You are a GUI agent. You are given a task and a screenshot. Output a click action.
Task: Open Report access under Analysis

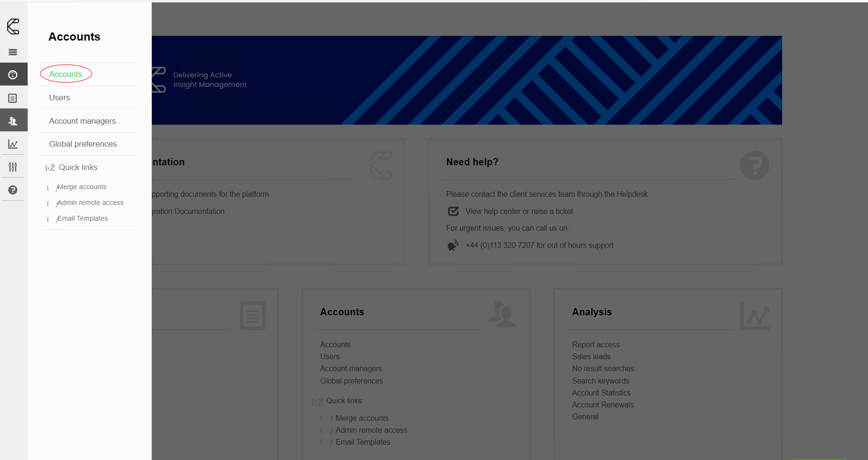[x=596, y=344]
